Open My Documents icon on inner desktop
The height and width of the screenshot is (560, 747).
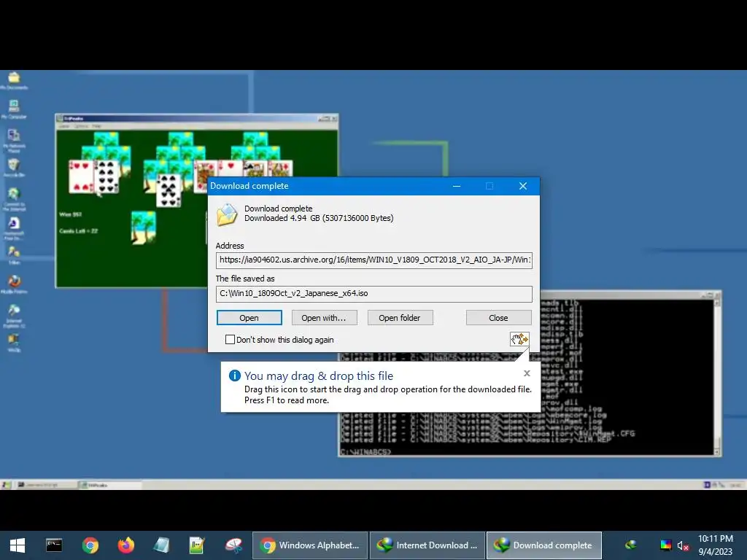pyautogui.click(x=14, y=80)
